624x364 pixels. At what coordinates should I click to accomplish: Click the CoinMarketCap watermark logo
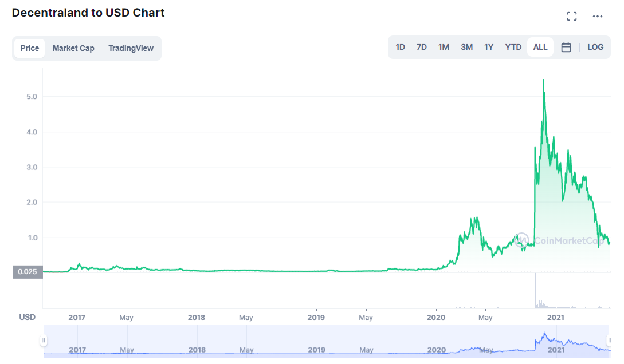point(521,240)
